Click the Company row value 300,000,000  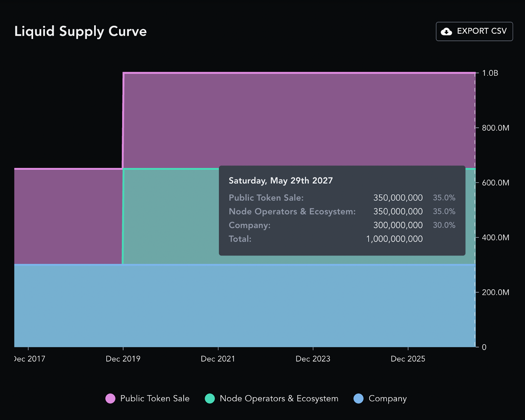[398, 225]
